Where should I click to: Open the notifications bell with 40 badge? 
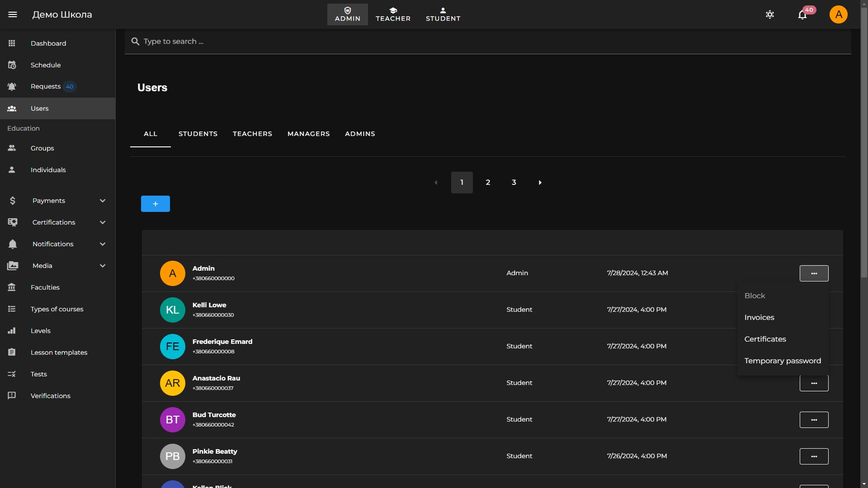point(802,14)
